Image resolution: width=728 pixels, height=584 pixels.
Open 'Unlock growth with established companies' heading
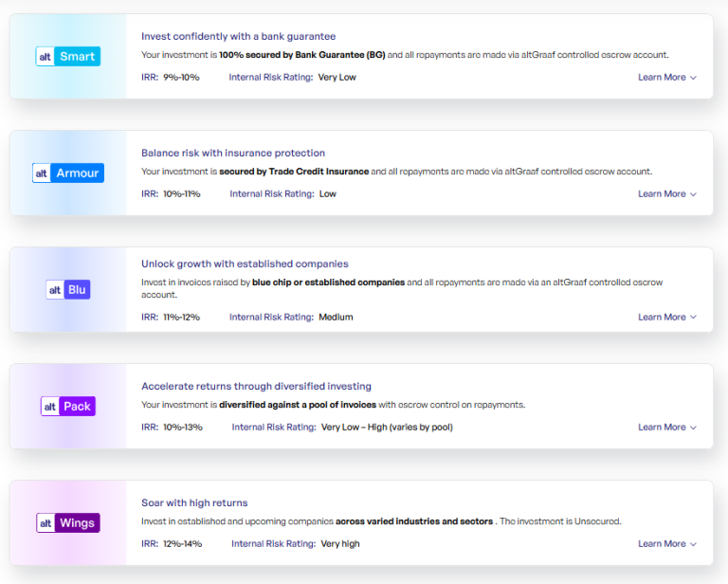245,264
